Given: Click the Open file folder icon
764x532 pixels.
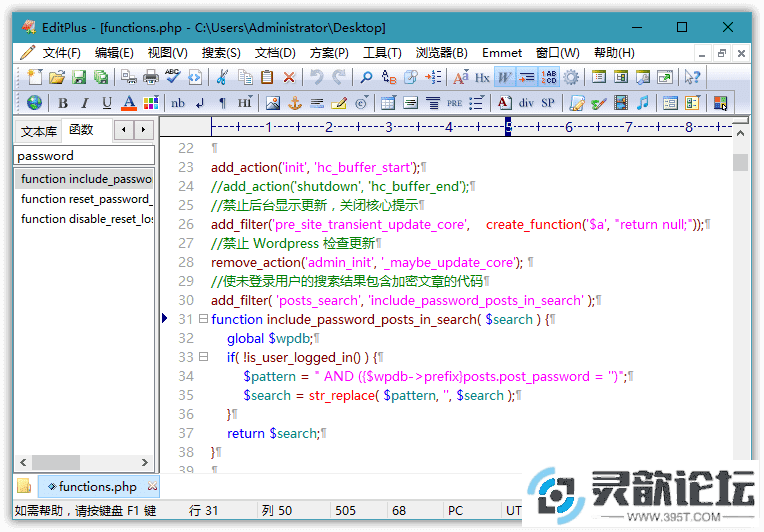Looking at the screenshot, I should [57, 77].
